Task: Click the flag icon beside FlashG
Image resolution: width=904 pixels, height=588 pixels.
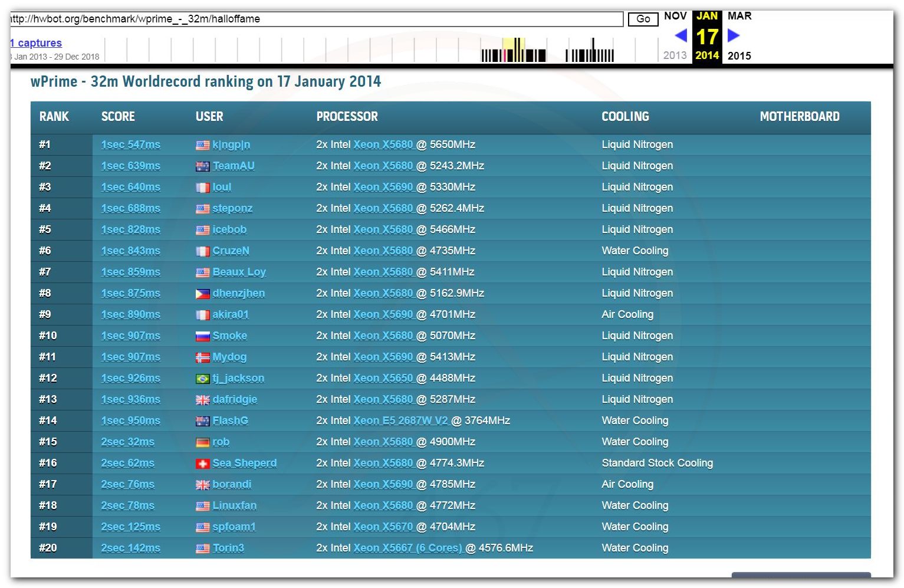Action: [202, 421]
